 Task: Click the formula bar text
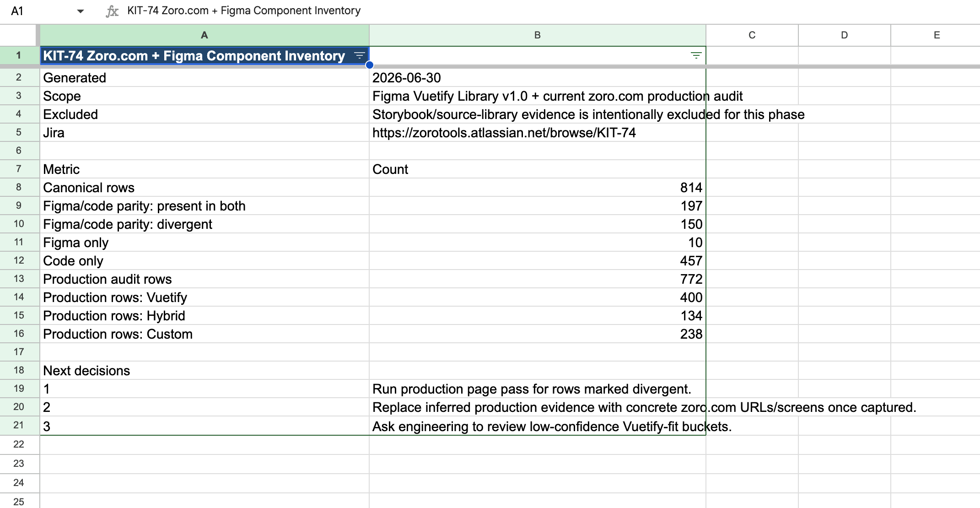point(244,11)
